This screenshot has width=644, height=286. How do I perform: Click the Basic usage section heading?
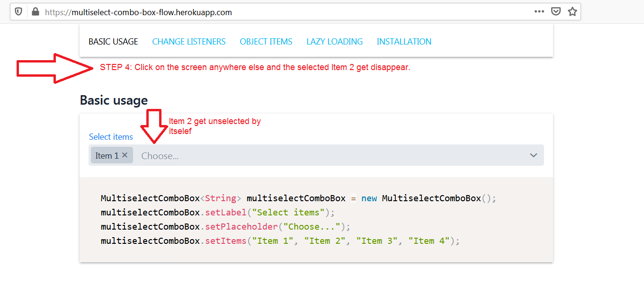point(114,100)
